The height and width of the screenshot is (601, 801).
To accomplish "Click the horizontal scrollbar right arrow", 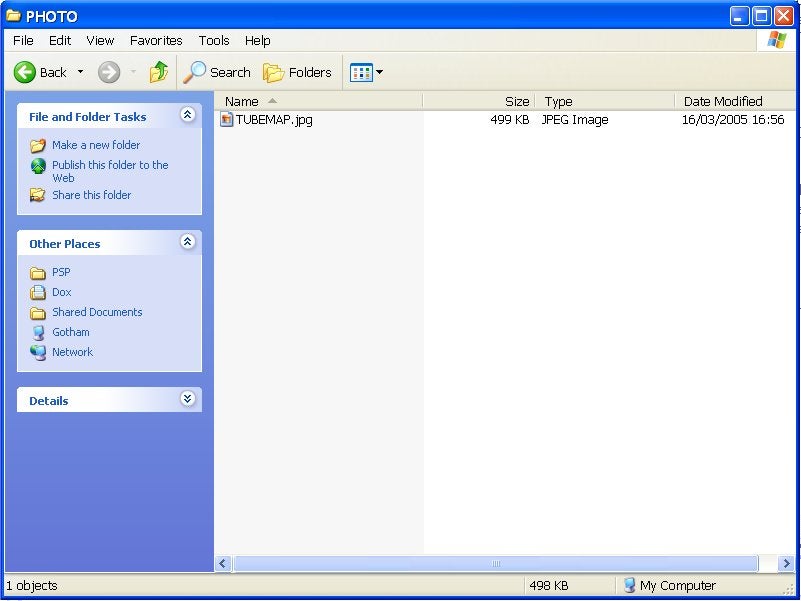I will coord(787,563).
